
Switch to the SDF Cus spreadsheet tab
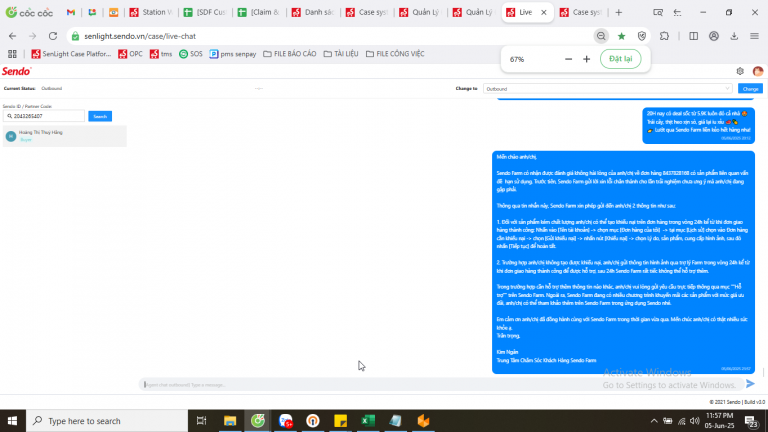point(205,12)
